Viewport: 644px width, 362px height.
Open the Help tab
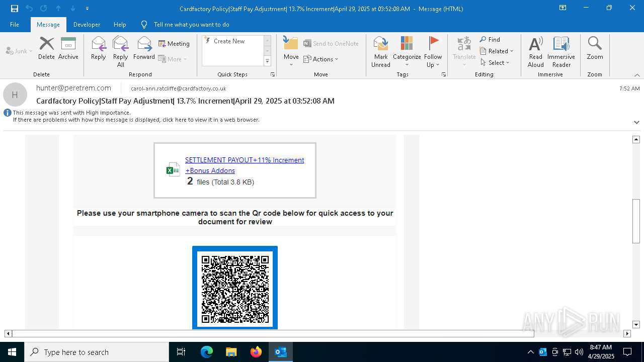[x=120, y=25]
